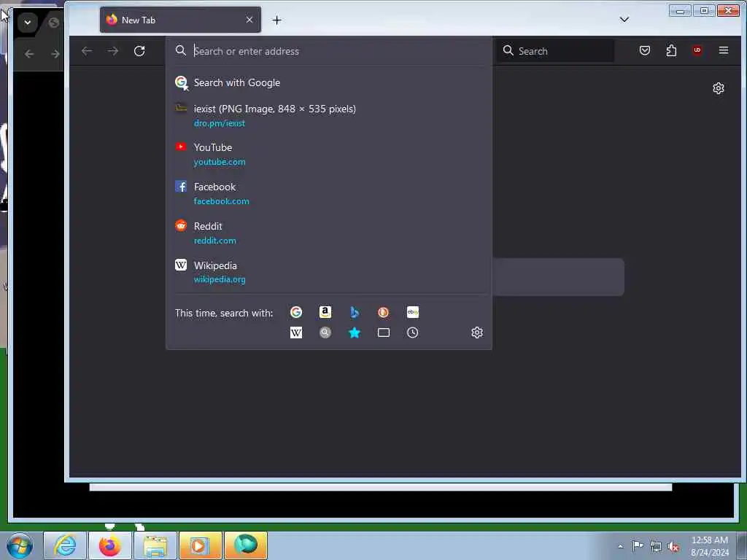Viewport: 747px width, 560px height.
Task: Open Action Center flag tray icon
Action: [638, 545]
